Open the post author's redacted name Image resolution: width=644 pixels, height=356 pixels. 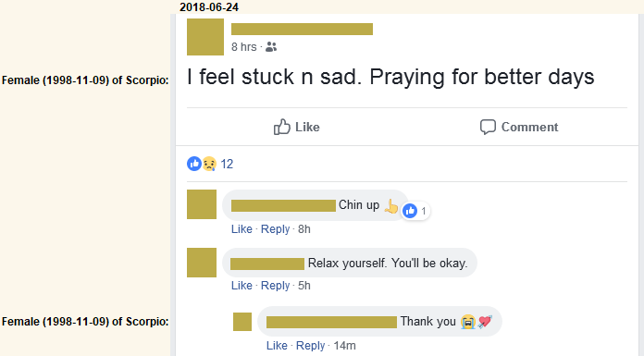click(302, 30)
